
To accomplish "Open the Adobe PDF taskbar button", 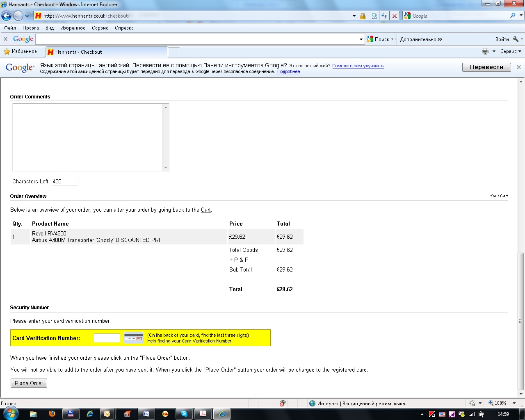I will [203, 414].
